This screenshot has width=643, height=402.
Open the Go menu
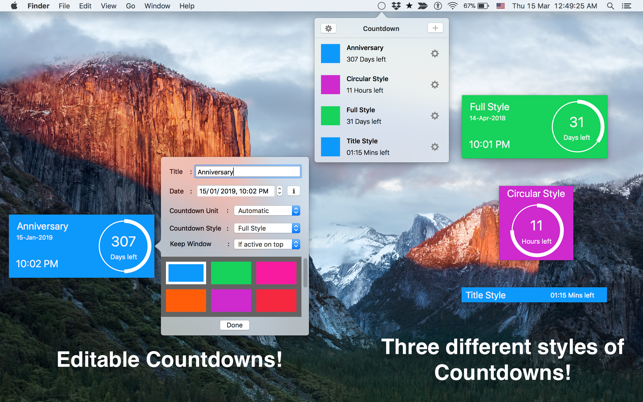130,6
